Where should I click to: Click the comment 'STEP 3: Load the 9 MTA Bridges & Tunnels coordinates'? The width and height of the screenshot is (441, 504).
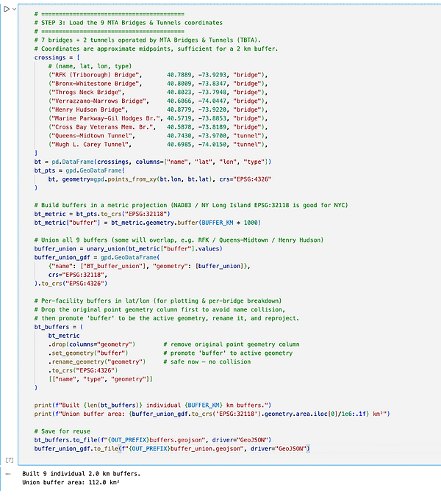coord(129,23)
